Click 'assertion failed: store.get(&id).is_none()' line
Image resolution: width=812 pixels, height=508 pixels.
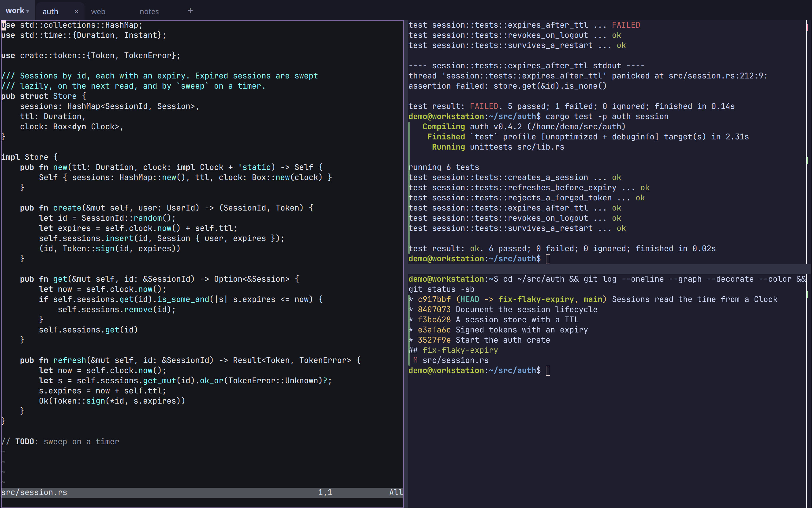[x=507, y=86]
